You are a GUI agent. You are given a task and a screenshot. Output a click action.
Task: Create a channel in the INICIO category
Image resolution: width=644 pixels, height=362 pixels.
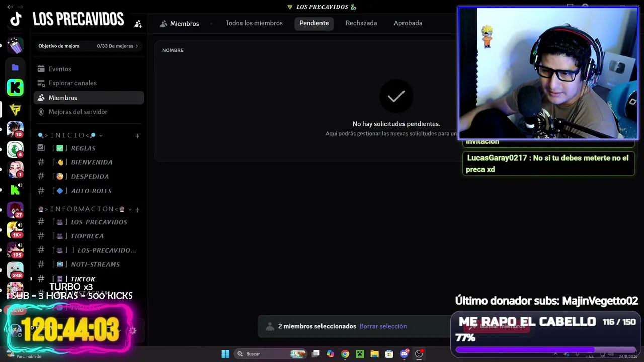coord(137,136)
